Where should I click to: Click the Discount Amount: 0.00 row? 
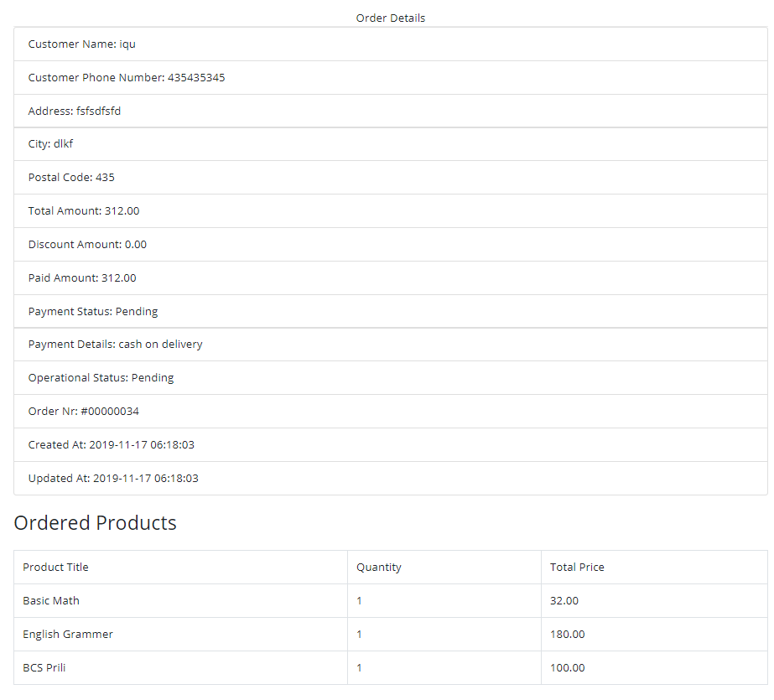click(391, 245)
